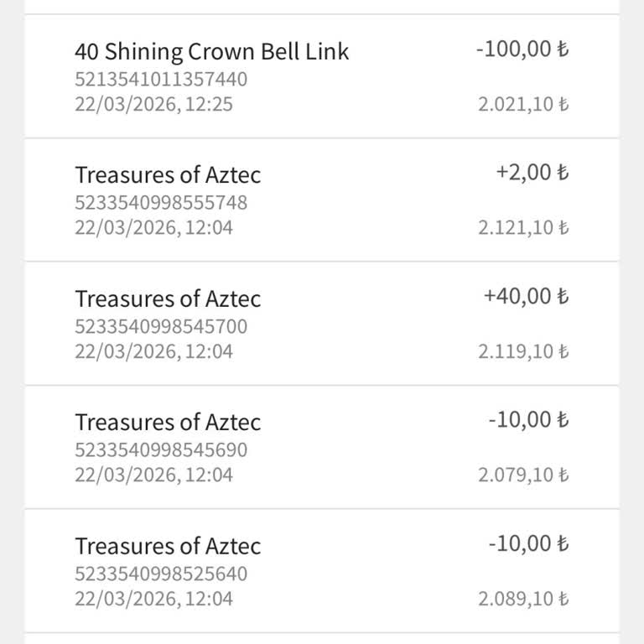
Task: Click the 2.021,10 ₺ balance
Action: 523,105
